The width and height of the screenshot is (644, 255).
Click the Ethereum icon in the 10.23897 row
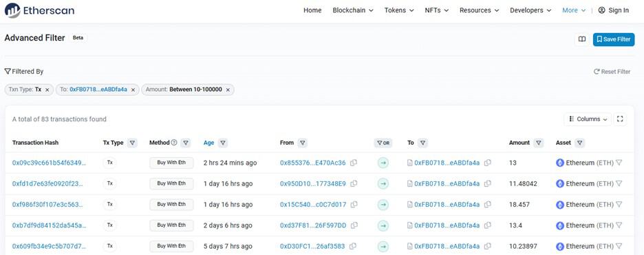(560, 246)
